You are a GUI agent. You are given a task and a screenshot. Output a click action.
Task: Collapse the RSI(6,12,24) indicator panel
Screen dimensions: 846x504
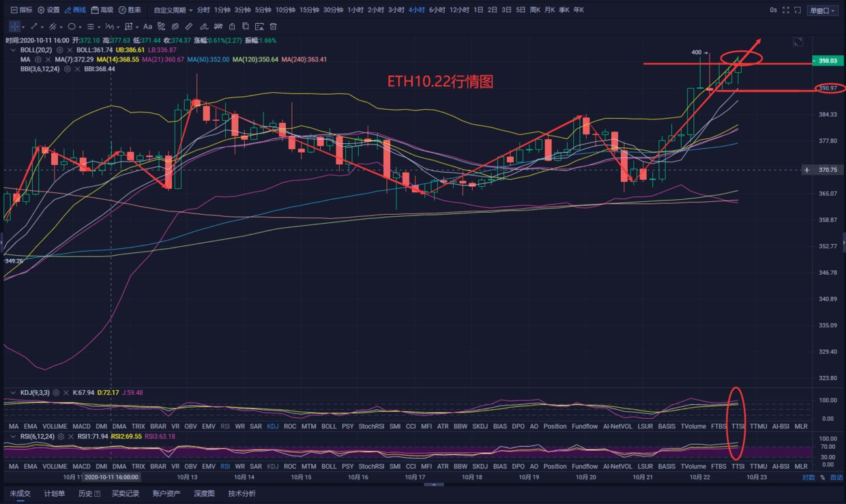pos(13,436)
